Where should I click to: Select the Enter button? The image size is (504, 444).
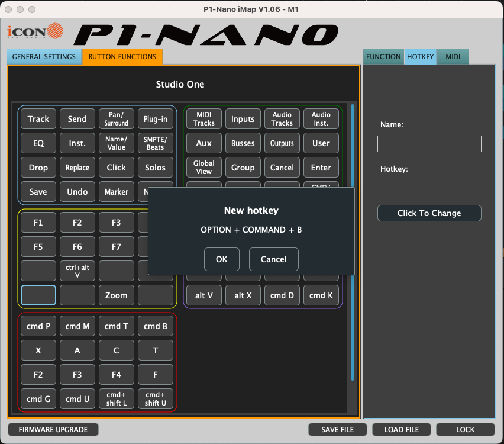321,168
